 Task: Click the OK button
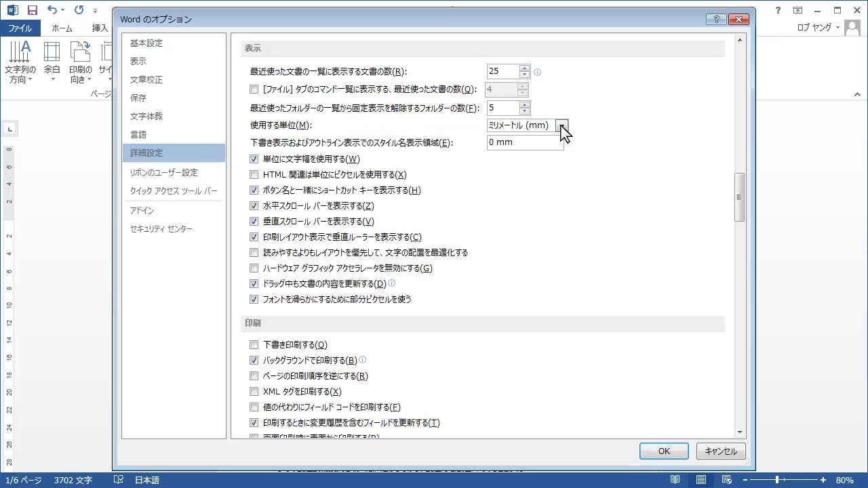point(664,451)
